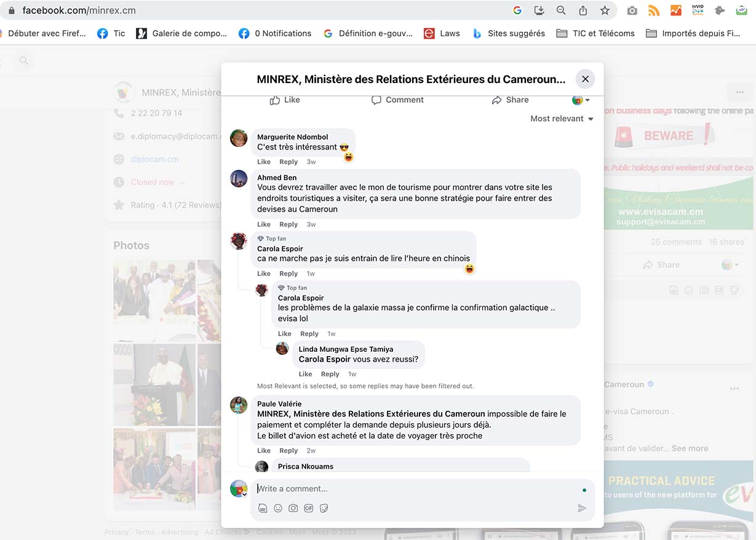Click the avatar sticker icon in comment box

coord(263,508)
